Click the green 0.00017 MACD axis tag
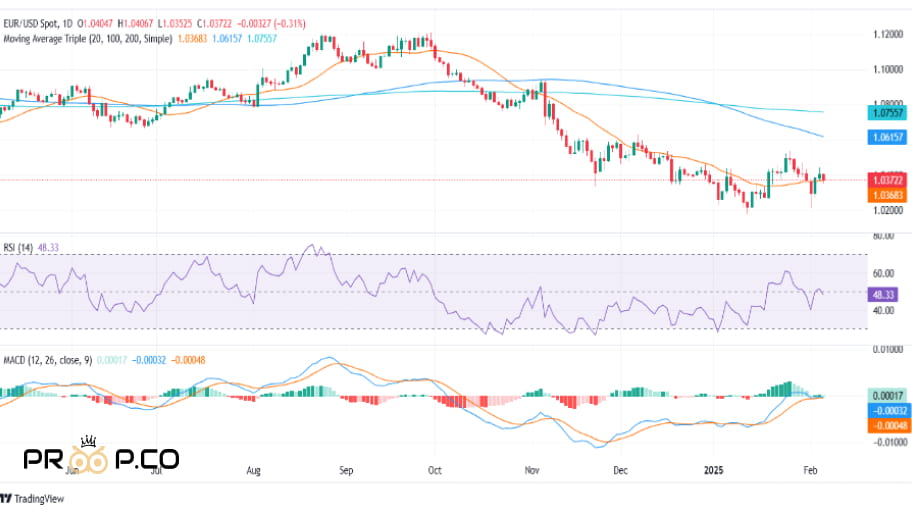Viewport: 912px width, 513px height. point(887,396)
